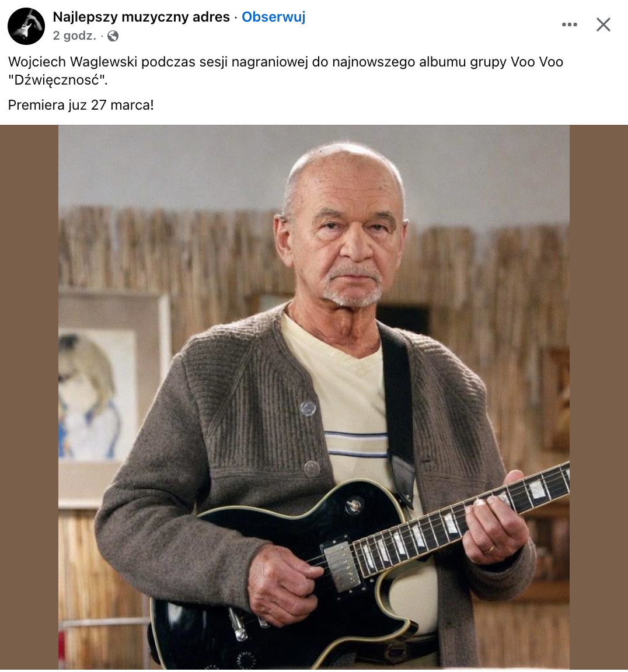Open Najlepszy muzyczny adres page name
This screenshot has height=672, width=628.
coord(141,17)
